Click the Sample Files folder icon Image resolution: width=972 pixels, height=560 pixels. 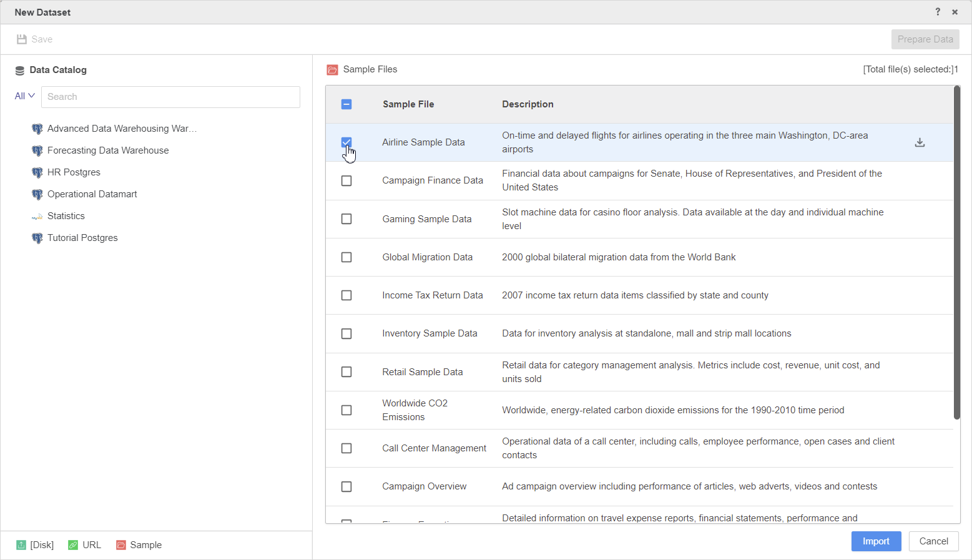coord(332,70)
